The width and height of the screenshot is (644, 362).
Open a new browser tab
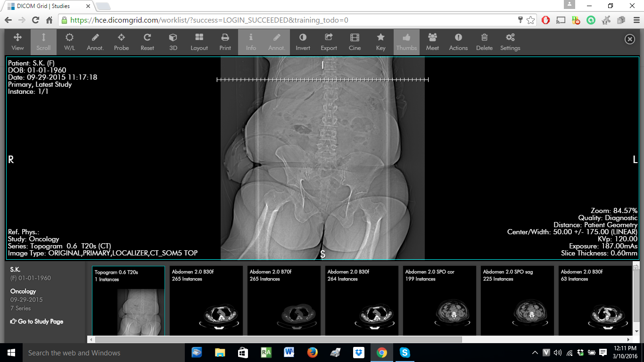(x=103, y=6)
